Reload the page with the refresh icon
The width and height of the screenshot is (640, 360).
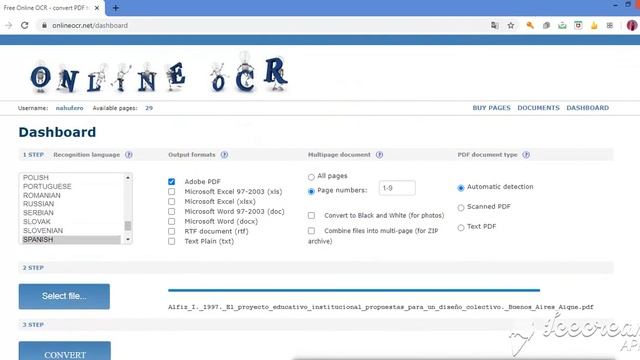[x=24, y=25]
